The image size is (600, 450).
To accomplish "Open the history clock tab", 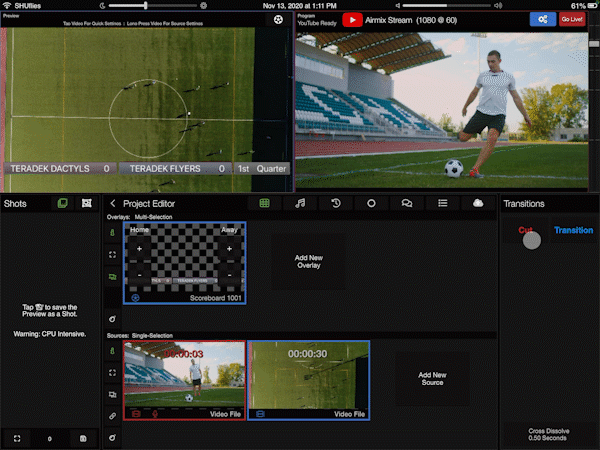I will pos(336,203).
